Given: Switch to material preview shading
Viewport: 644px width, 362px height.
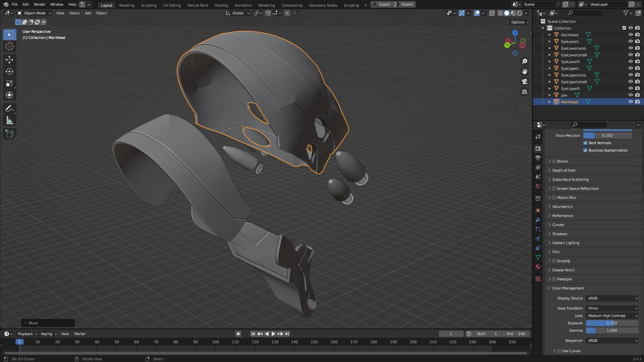Looking at the screenshot, I should point(513,13).
